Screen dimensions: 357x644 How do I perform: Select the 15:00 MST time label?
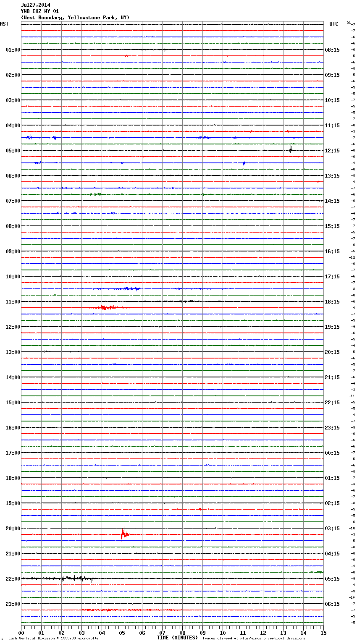(x=13, y=403)
